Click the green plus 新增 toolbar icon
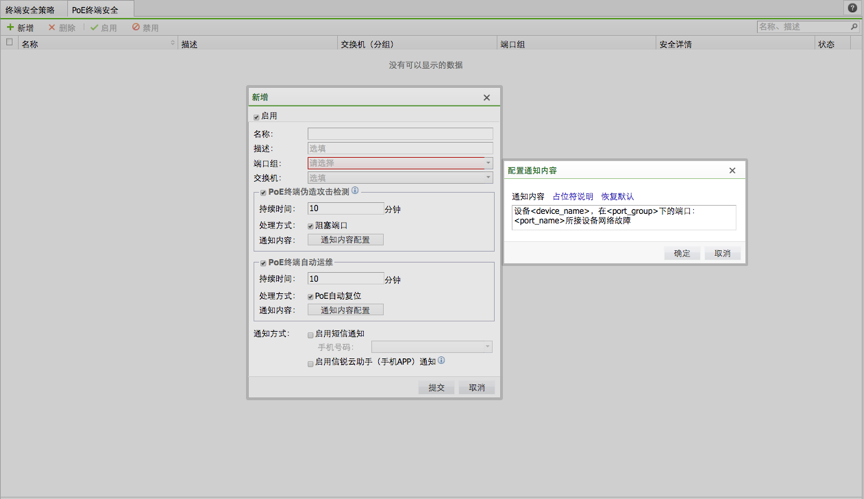Image resolution: width=864 pixels, height=499 pixels. 11,27
